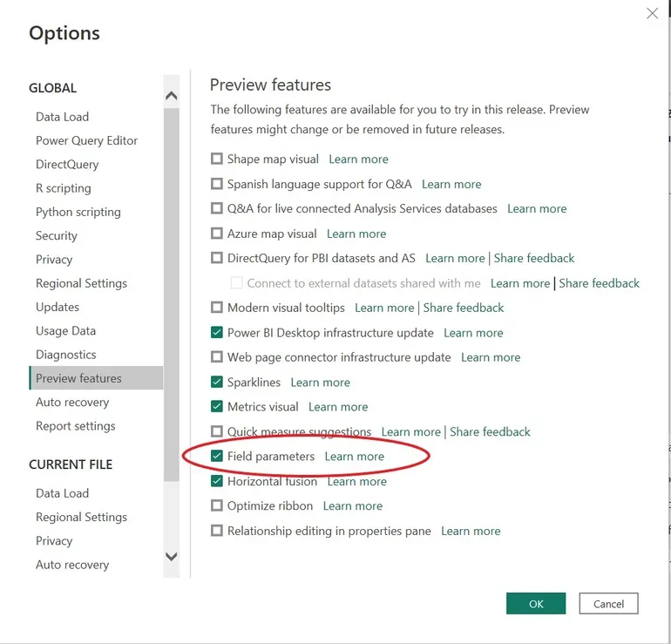The width and height of the screenshot is (671, 644).
Task: Select Privacy under CURRENT FILE
Action: coord(54,541)
